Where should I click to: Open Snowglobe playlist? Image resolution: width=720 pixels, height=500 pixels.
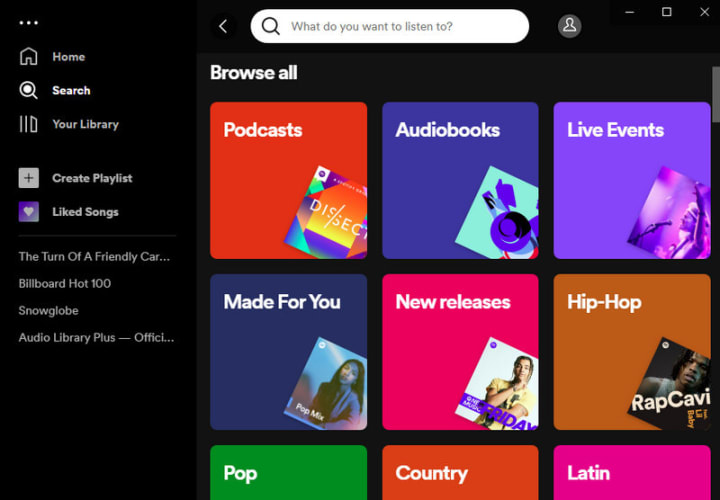coord(49,310)
